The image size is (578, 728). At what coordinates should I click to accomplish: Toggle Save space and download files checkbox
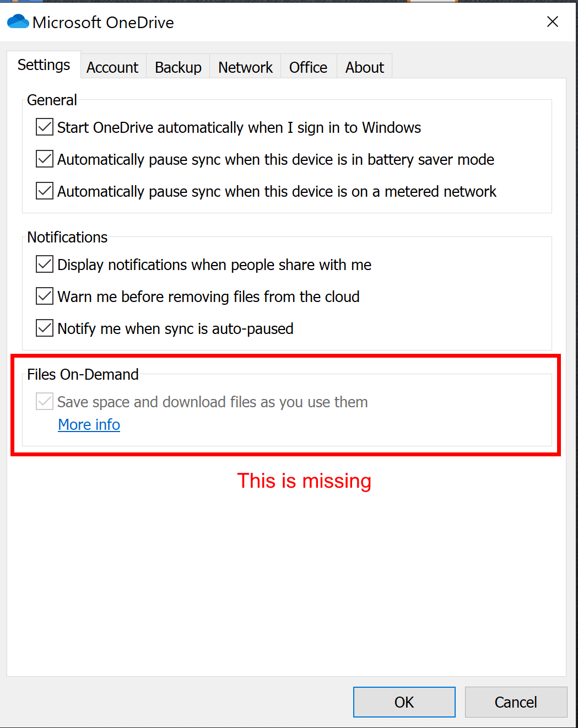pyautogui.click(x=45, y=401)
